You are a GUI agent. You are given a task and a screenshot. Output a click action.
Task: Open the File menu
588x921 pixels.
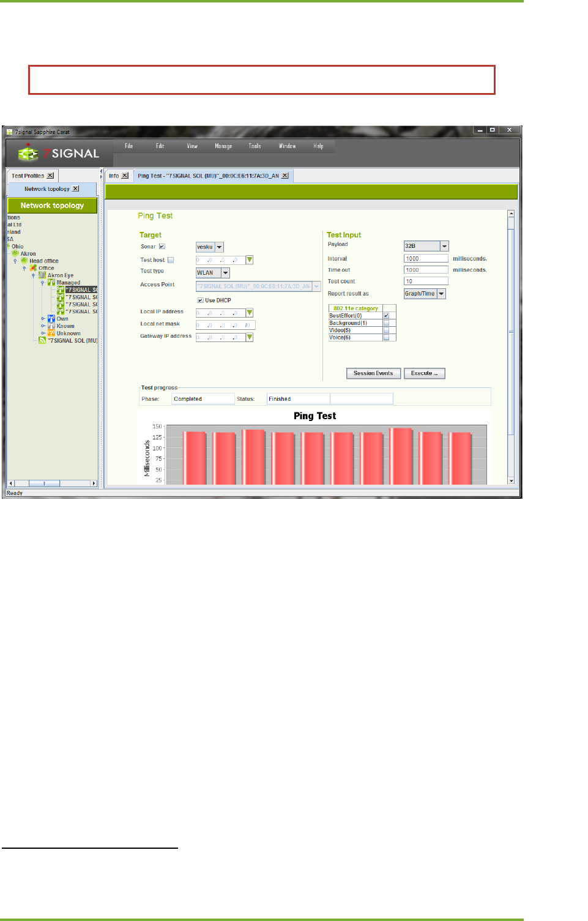[x=128, y=146]
